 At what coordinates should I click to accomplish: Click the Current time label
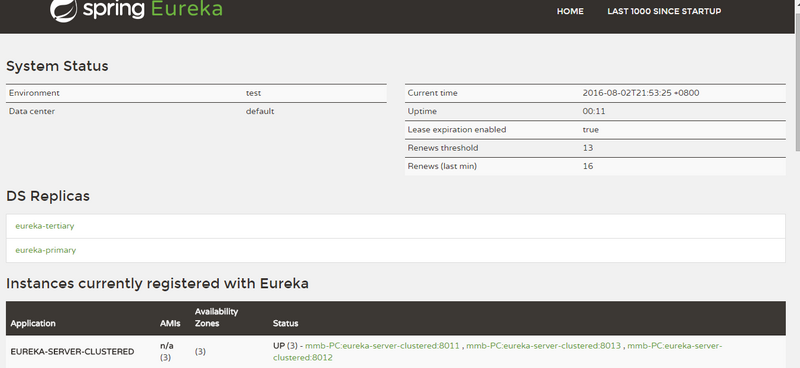(x=432, y=93)
